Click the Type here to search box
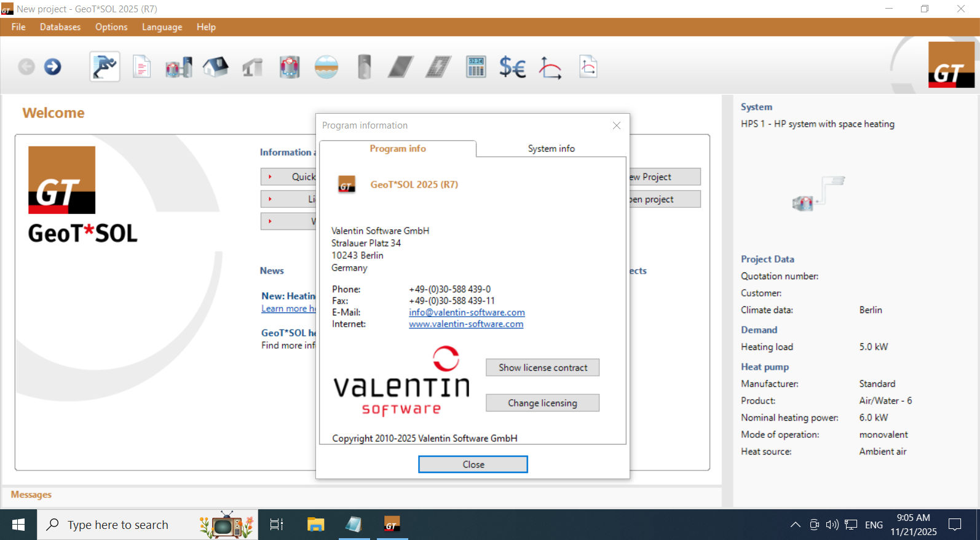The width and height of the screenshot is (980, 540). click(148, 525)
